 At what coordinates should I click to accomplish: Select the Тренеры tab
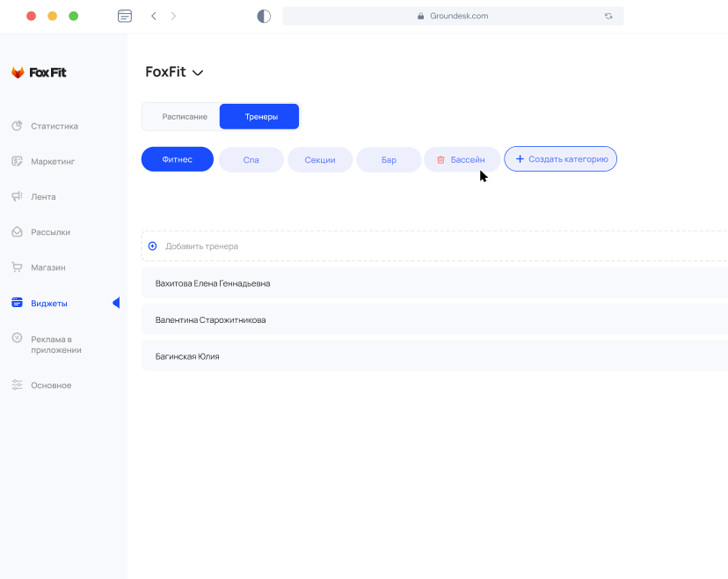click(259, 117)
